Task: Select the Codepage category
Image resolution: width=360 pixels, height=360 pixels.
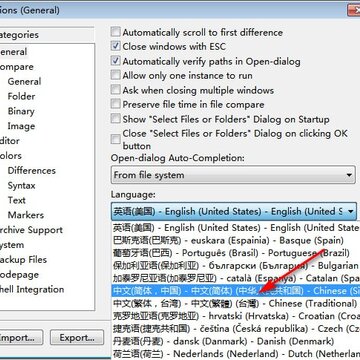Action: pos(19,275)
